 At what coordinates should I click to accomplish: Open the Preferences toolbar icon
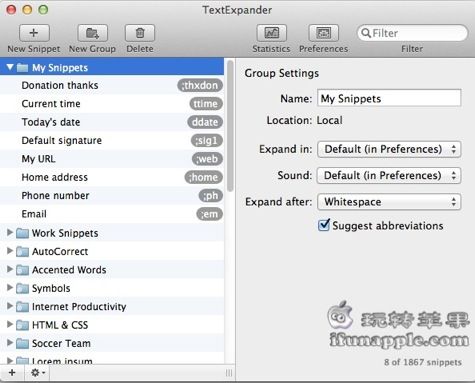click(323, 33)
